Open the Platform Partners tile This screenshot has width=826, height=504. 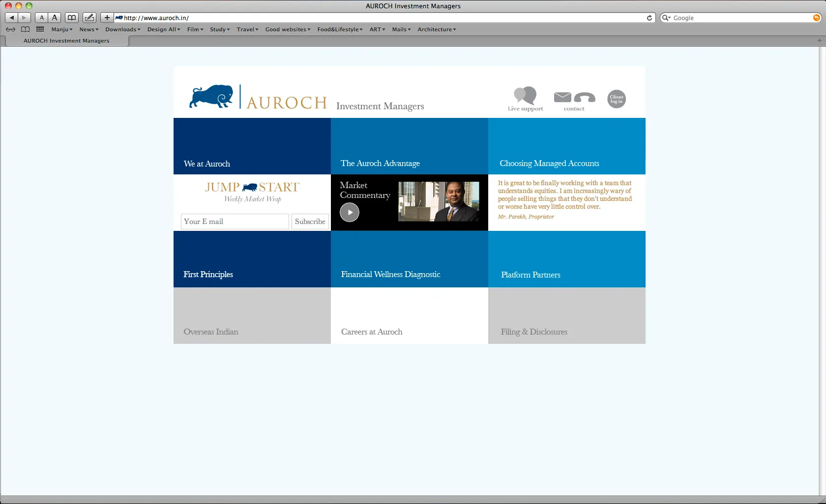pyautogui.click(x=567, y=259)
